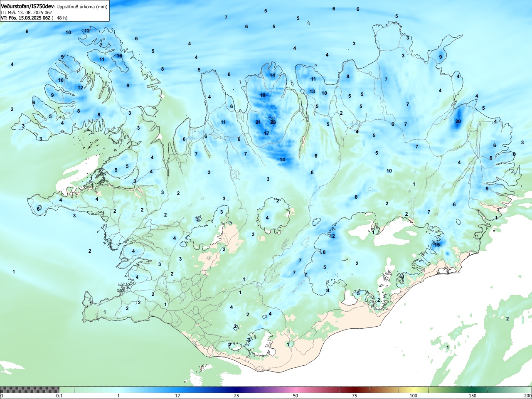The width and height of the screenshot is (532, 399).
Task: Click the precipitation value 21 on the map
Action: point(258,122)
